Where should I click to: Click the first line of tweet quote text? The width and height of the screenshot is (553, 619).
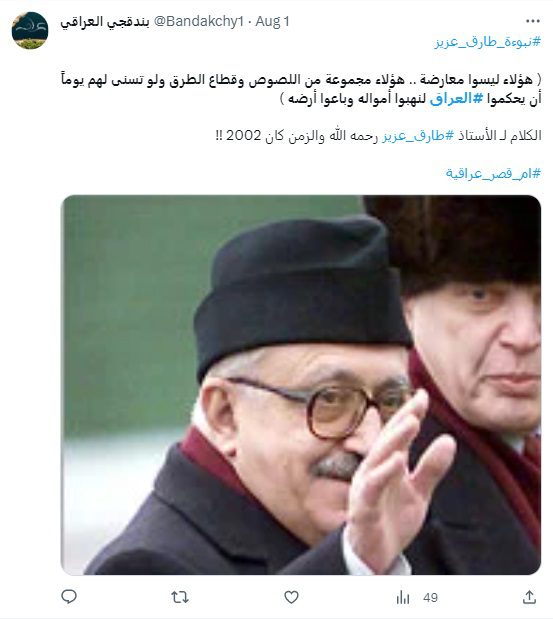pos(301,79)
